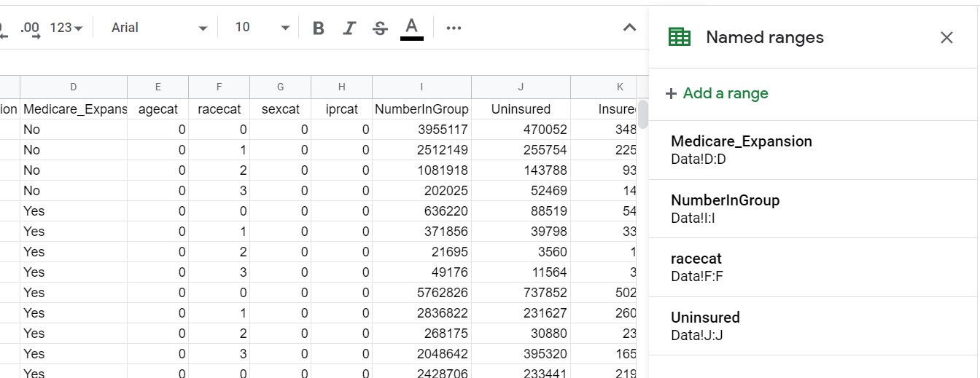Close the Named ranges panel
Screen dimensions: 980x378
click(946, 37)
